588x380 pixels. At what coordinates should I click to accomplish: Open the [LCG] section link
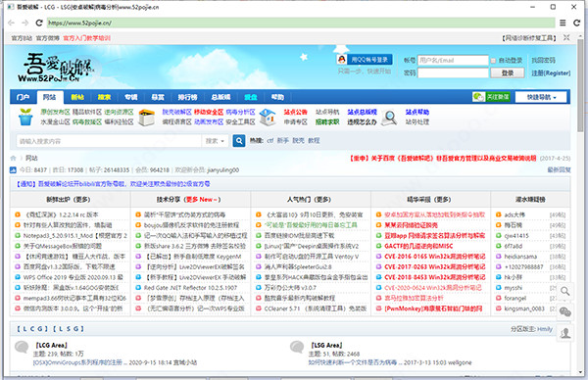[32, 329]
